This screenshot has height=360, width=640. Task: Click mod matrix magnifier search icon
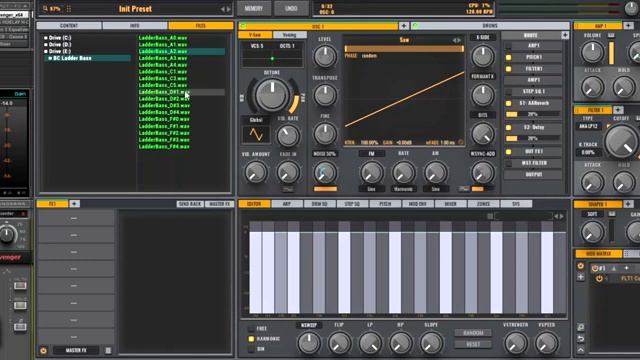[x=581, y=327]
